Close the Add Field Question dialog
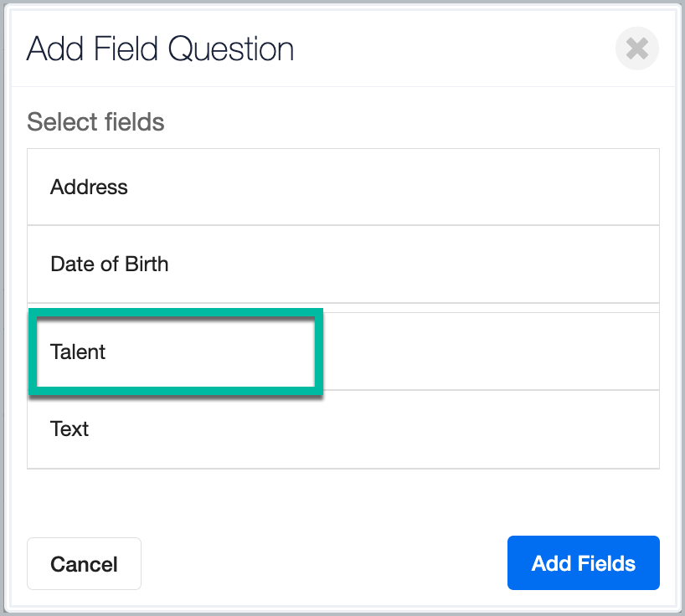 click(636, 49)
